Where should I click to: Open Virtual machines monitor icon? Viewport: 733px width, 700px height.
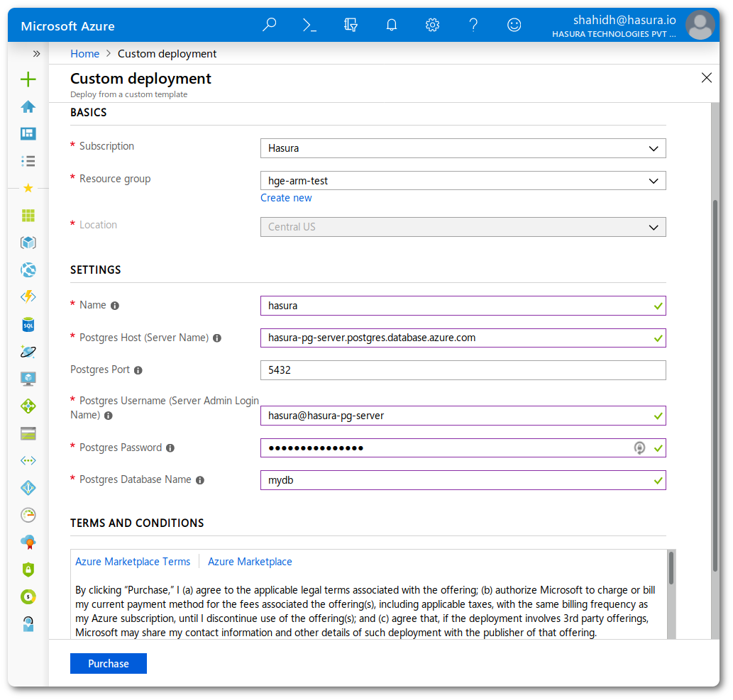(x=28, y=379)
